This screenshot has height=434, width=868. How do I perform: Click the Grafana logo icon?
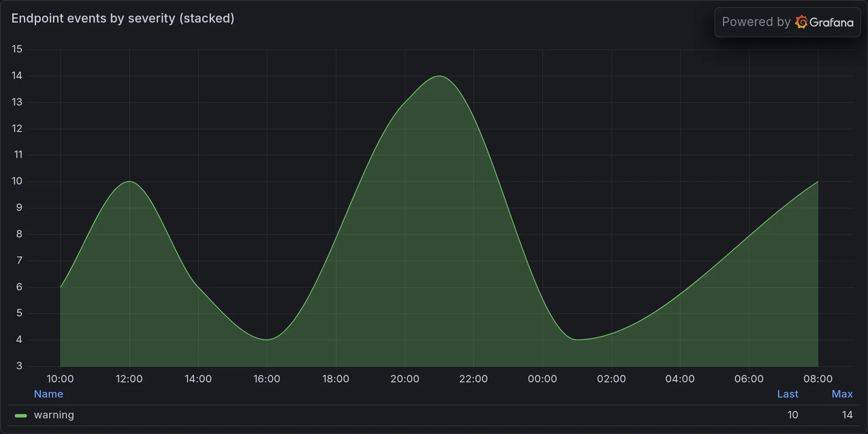point(801,22)
